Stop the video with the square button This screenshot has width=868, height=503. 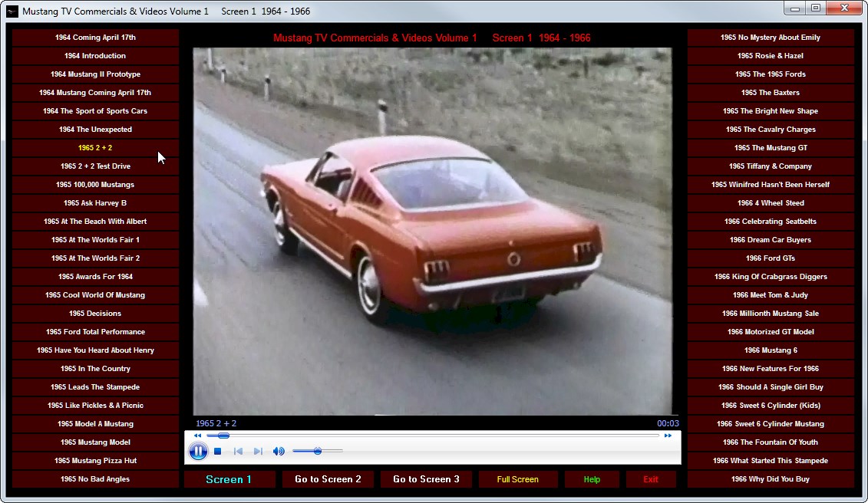(217, 451)
